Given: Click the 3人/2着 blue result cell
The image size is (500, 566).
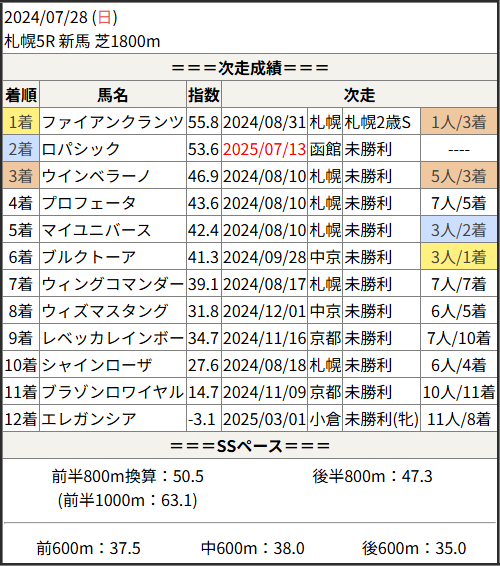Looking at the screenshot, I should click(459, 230).
